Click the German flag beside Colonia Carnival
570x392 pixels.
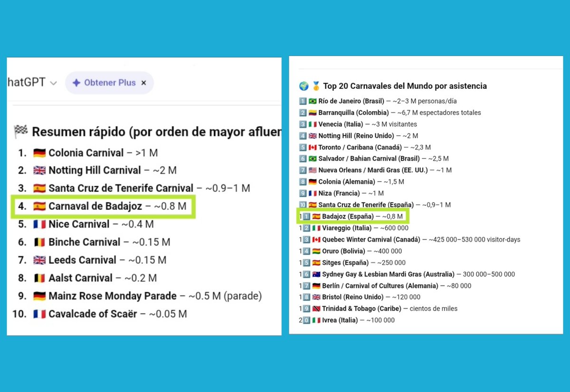pyautogui.click(x=39, y=153)
